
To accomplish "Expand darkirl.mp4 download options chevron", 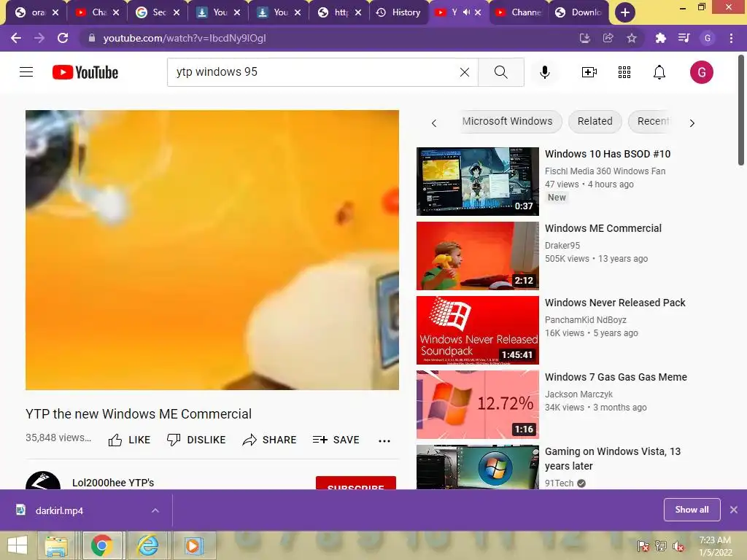I will click(x=155, y=510).
